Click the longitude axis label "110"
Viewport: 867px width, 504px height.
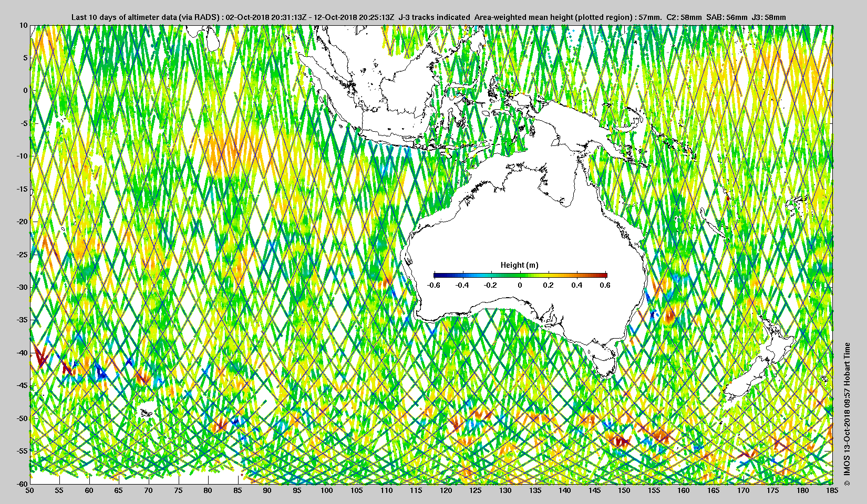pos(386,491)
